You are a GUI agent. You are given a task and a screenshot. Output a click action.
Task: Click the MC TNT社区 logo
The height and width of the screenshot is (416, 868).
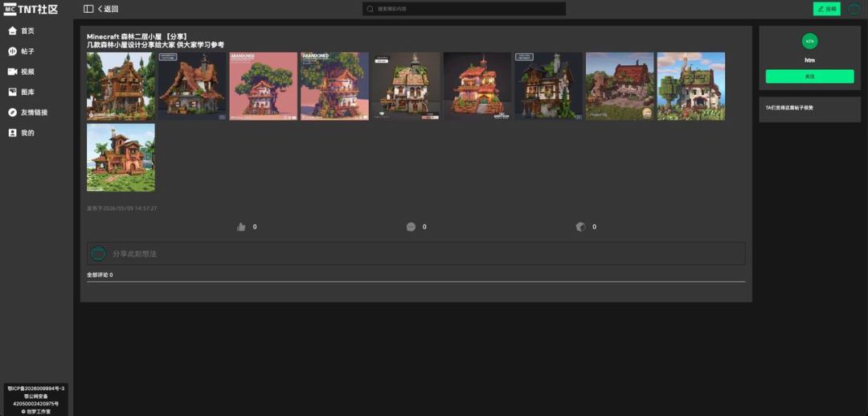pos(31,10)
